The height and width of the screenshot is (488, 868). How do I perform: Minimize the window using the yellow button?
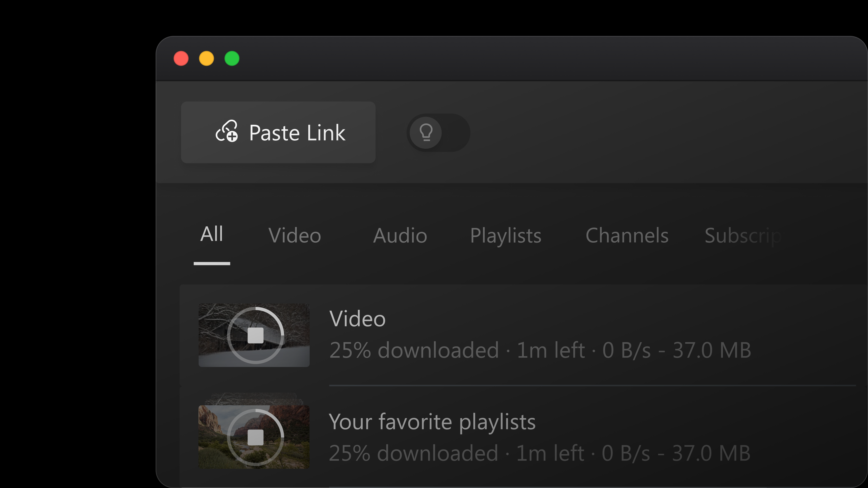click(x=207, y=59)
